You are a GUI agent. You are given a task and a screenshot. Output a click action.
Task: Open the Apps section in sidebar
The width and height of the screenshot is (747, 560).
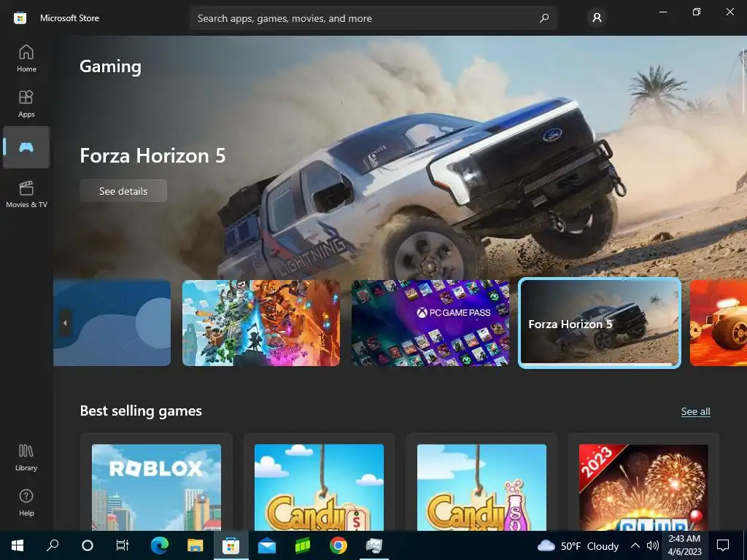tap(26, 104)
